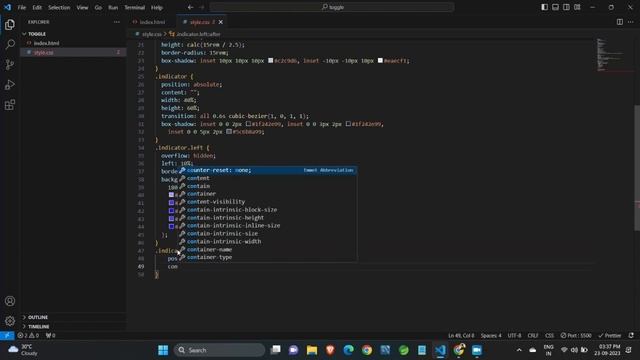
Task: Select style.css in the explorer
Action: coord(73,52)
